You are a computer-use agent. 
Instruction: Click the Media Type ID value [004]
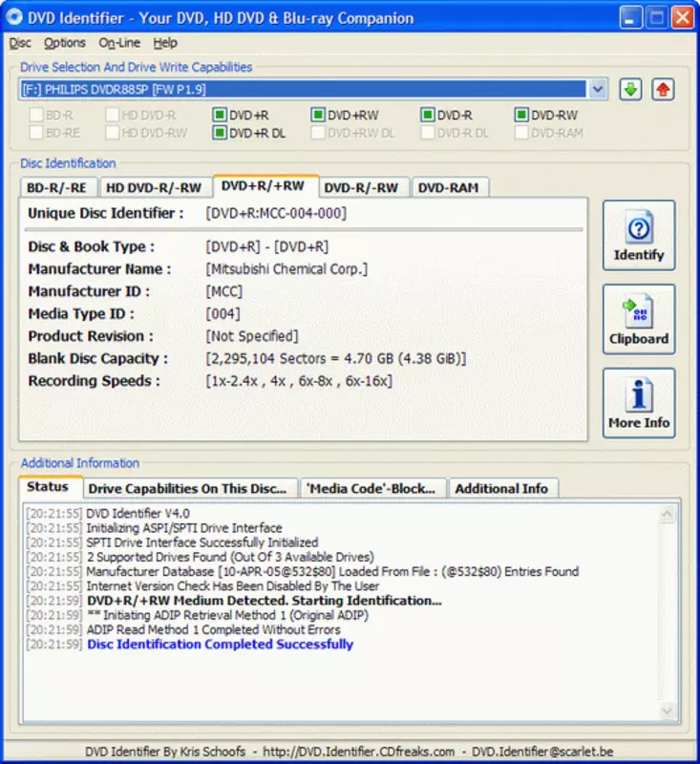click(223, 314)
